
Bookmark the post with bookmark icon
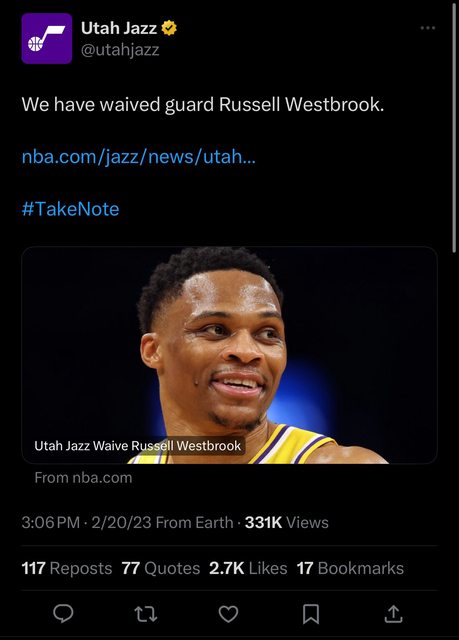[311, 614]
